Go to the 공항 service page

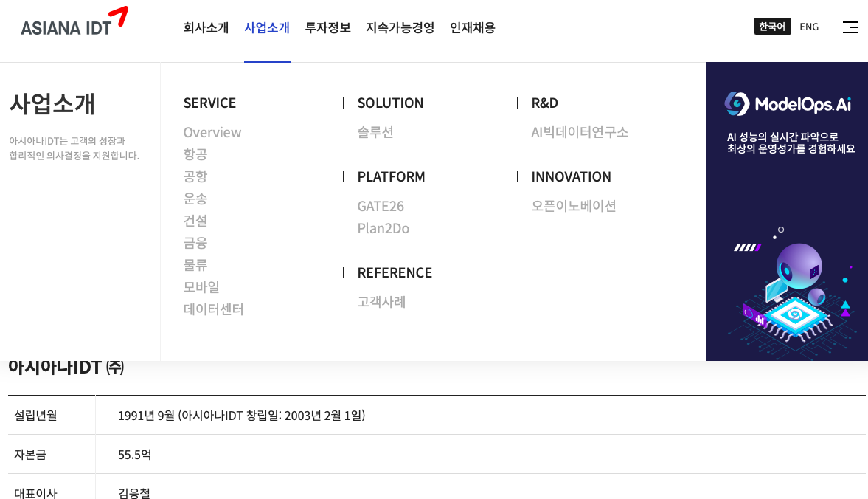point(195,176)
